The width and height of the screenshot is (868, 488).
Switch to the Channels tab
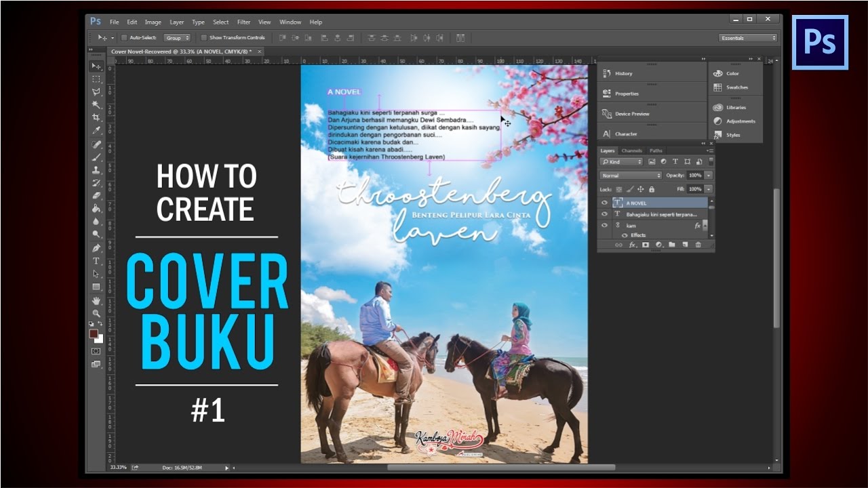pyautogui.click(x=631, y=150)
